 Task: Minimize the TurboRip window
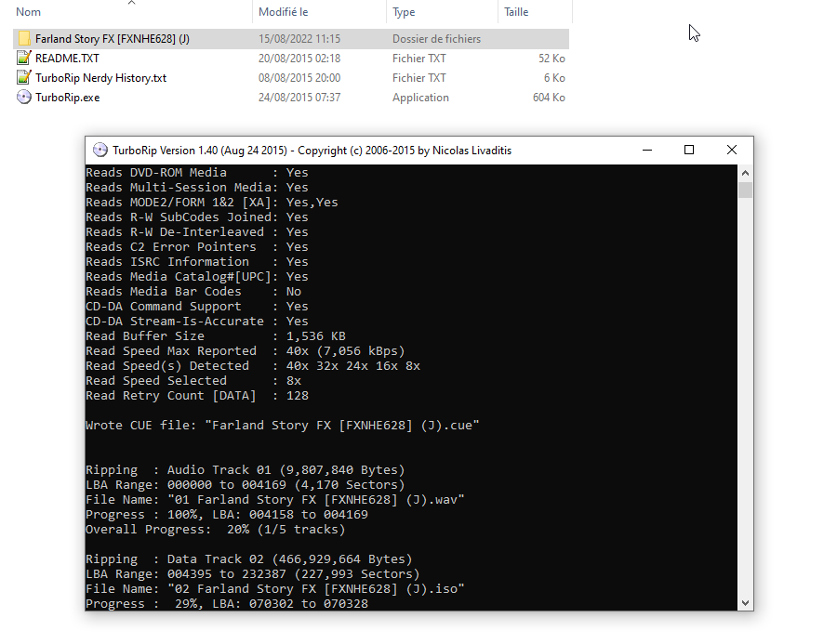pos(647,151)
